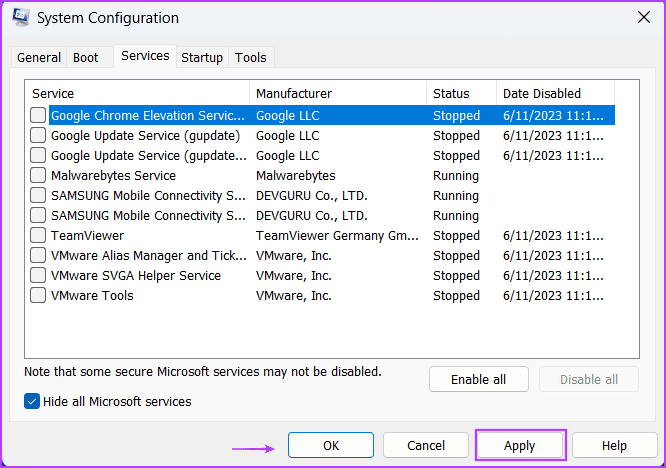Click date disabled of VMware Tools row
The image size is (666, 468).
pyautogui.click(x=553, y=295)
